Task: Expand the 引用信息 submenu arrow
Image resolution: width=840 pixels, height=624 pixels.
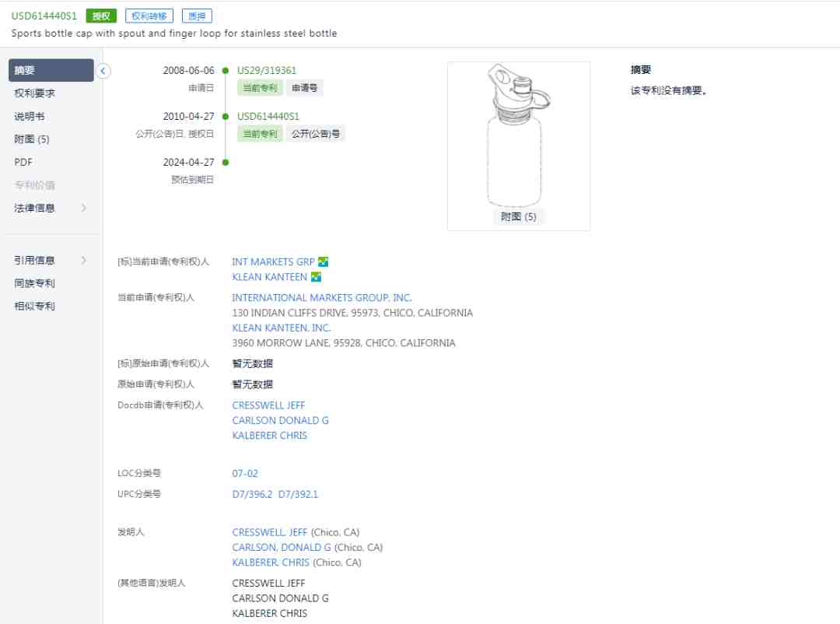Action: coord(83,260)
